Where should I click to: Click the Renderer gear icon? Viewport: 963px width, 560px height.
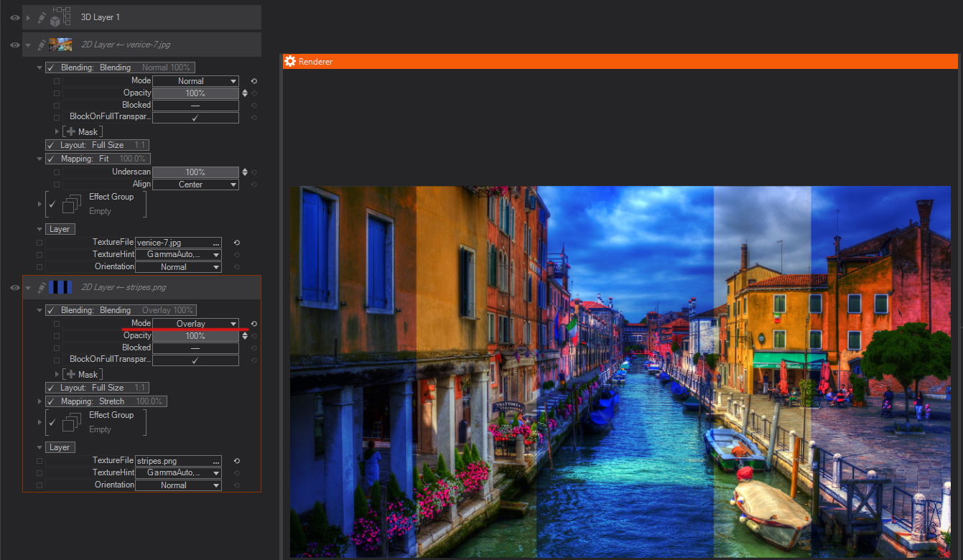[290, 62]
